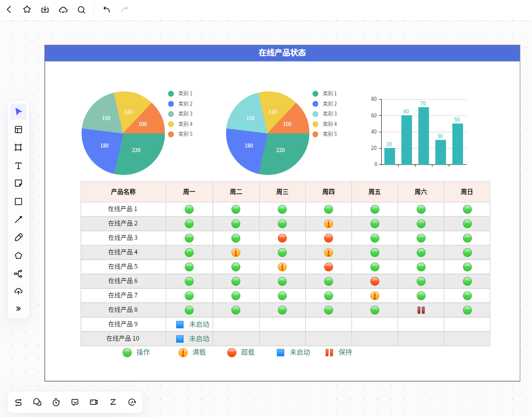Open the comment message tool

coord(75,403)
